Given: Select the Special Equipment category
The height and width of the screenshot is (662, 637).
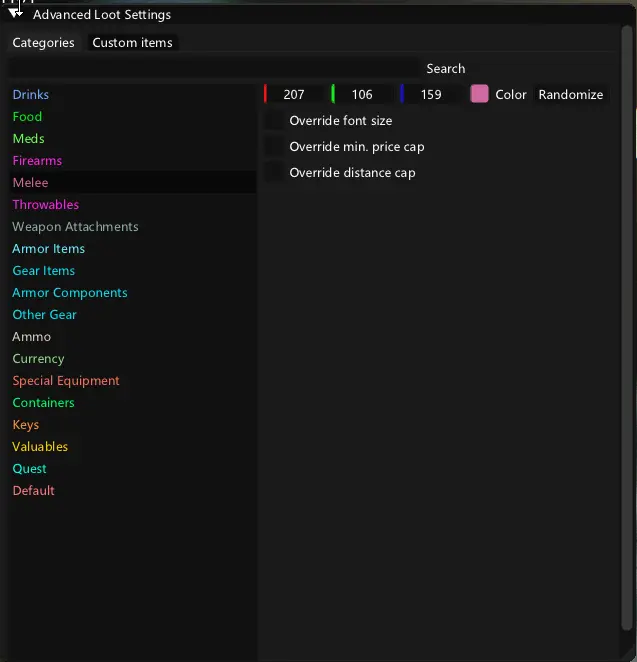Looking at the screenshot, I should coord(66,381).
